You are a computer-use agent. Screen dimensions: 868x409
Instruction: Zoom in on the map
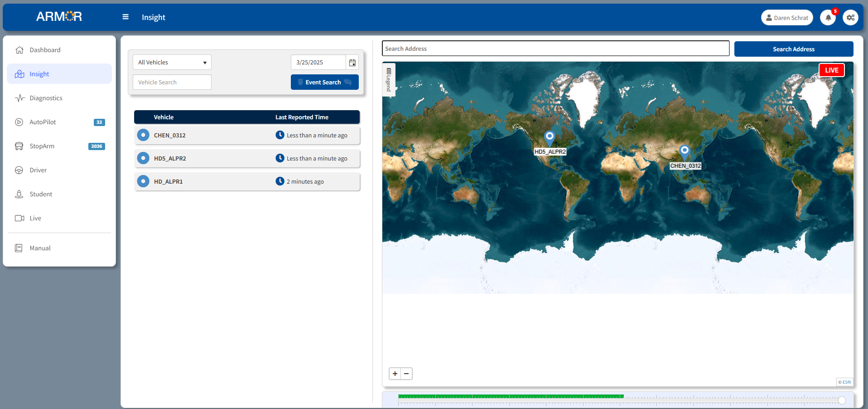[x=395, y=374]
